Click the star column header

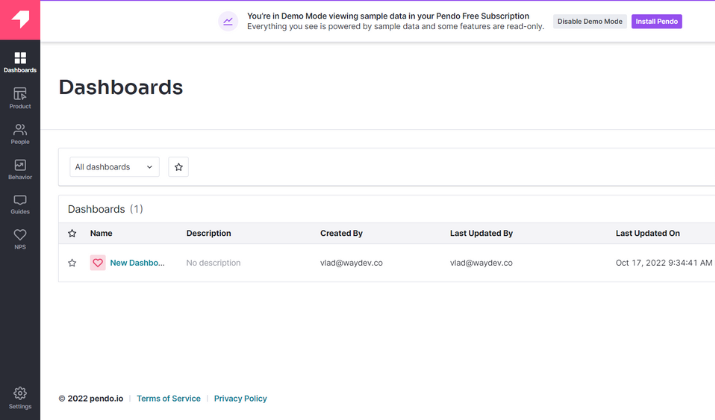click(72, 233)
